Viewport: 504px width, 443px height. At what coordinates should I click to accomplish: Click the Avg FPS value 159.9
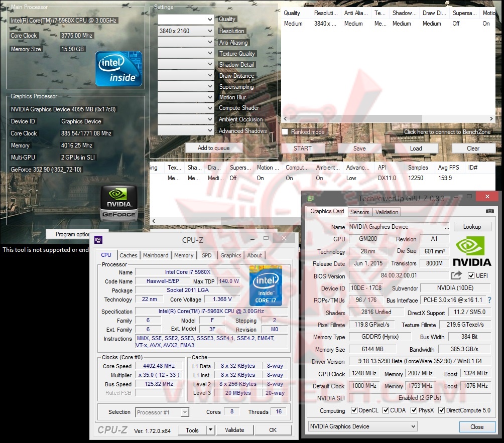coord(445,178)
